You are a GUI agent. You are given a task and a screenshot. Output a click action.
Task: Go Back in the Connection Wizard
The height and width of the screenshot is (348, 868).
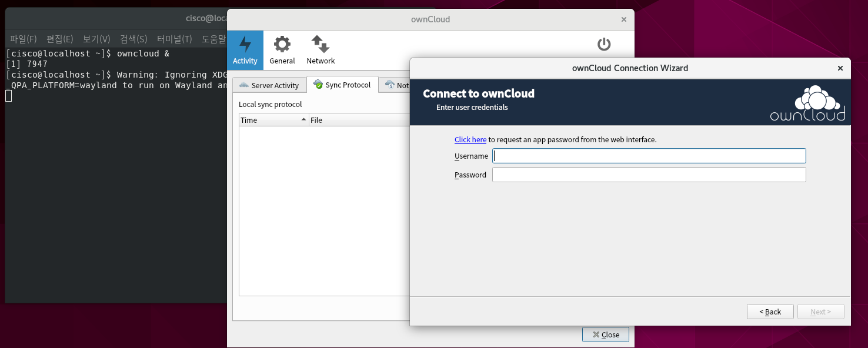770,312
